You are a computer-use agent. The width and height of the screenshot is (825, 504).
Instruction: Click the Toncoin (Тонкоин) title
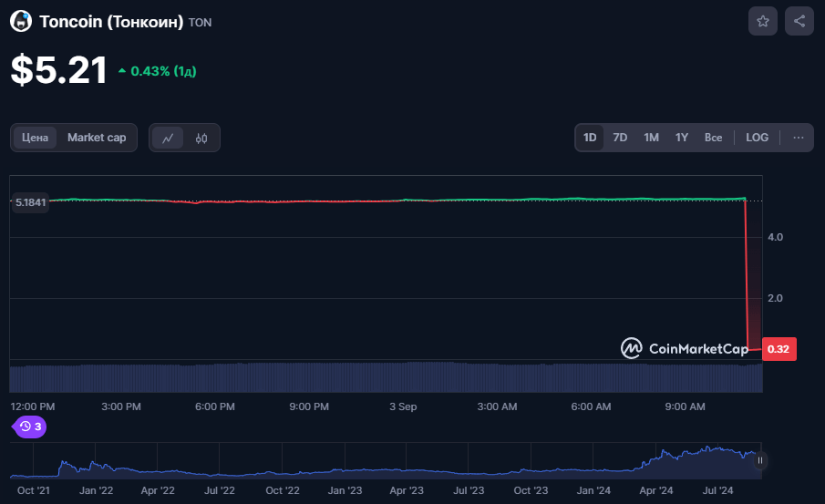click(111, 22)
